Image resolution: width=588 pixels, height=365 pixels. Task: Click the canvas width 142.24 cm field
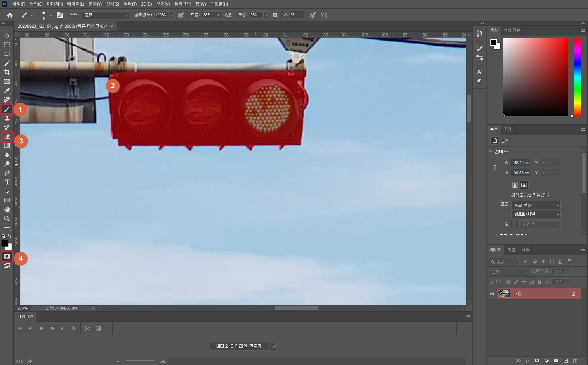[x=520, y=163]
